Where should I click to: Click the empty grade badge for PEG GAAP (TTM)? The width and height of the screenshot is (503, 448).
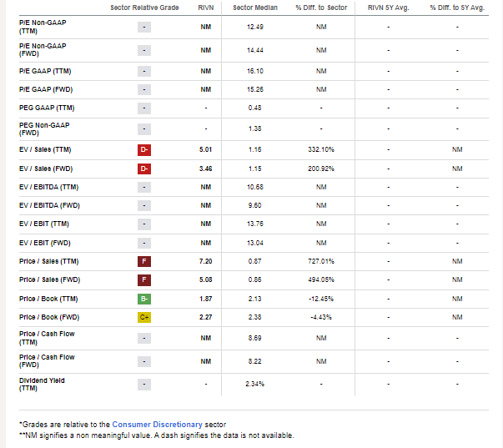144,108
